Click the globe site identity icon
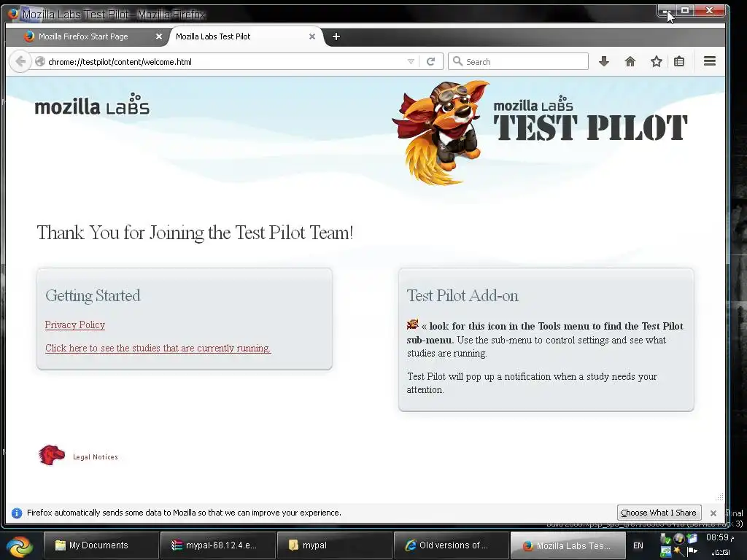 click(40, 61)
